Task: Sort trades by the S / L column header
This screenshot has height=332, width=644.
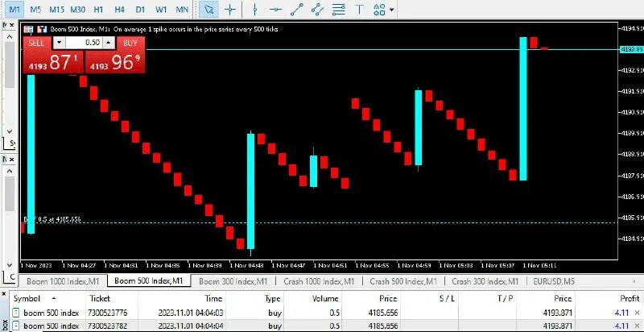Action: pyautogui.click(x=428, y=299)
